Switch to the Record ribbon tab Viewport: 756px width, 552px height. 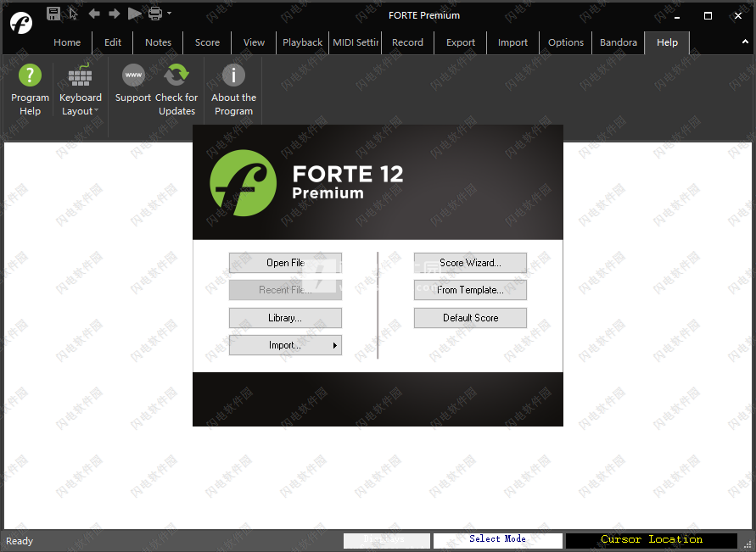(407, 42)
